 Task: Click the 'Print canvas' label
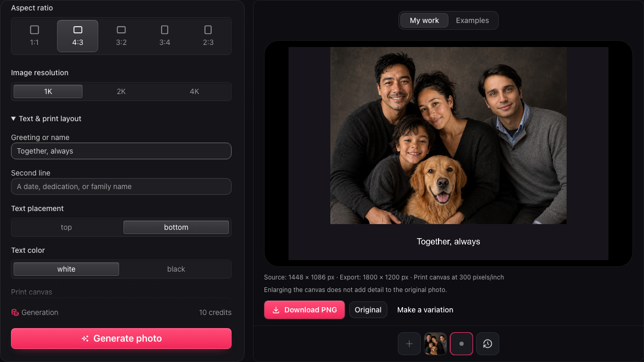(x=32, y=292)
